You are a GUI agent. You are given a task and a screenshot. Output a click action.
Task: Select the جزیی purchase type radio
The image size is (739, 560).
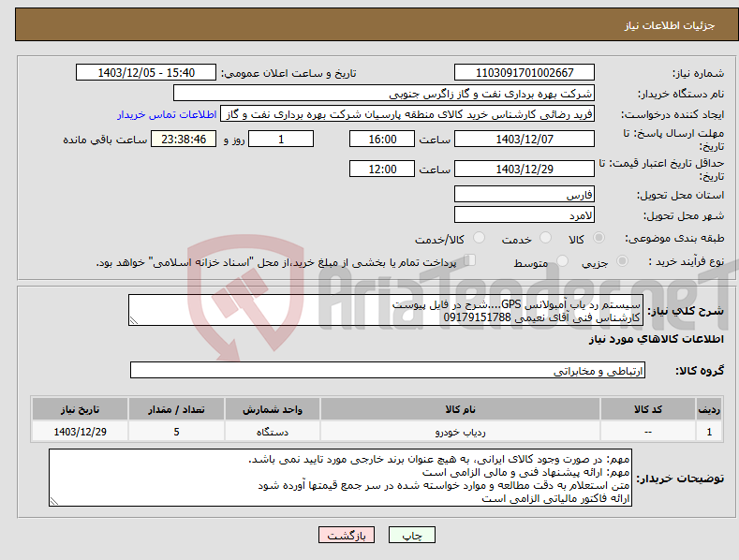coord(622,260)
